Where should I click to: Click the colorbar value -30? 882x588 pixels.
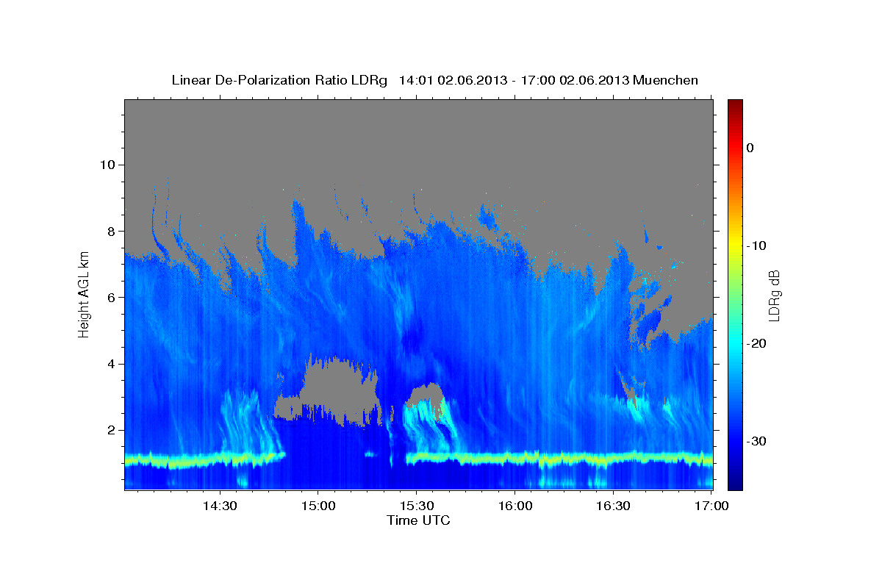757,441
